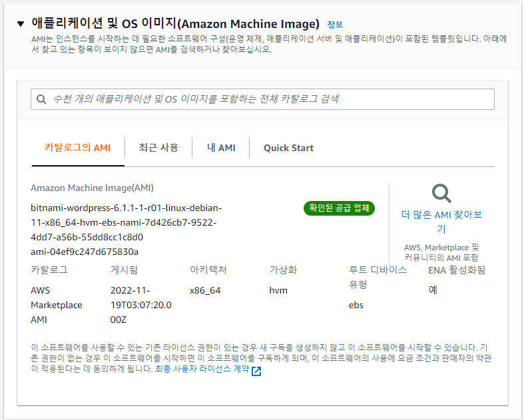Viewport: 524px width, 420px height.
Task: Click the hvm virtualization value
Action: click(x=278, y=290)
